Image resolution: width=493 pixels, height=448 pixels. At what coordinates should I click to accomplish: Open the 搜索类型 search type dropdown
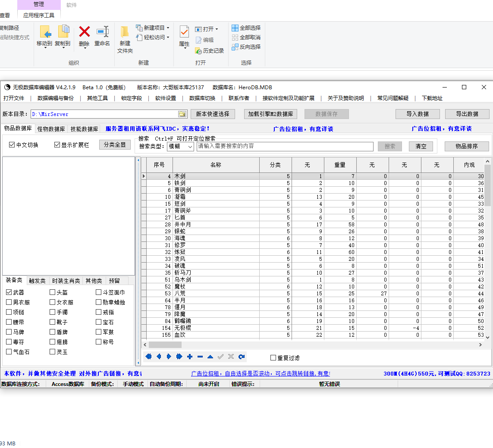coord(190,147)
